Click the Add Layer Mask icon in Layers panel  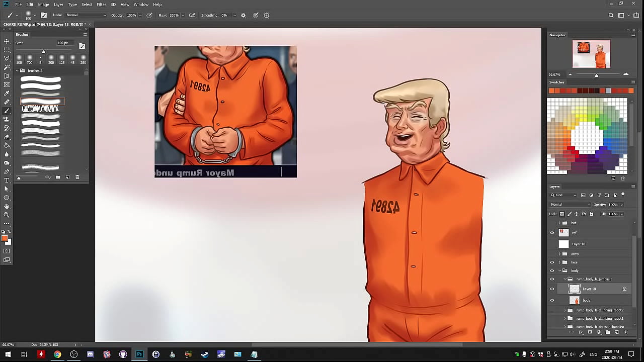click(x=590, y=332)
